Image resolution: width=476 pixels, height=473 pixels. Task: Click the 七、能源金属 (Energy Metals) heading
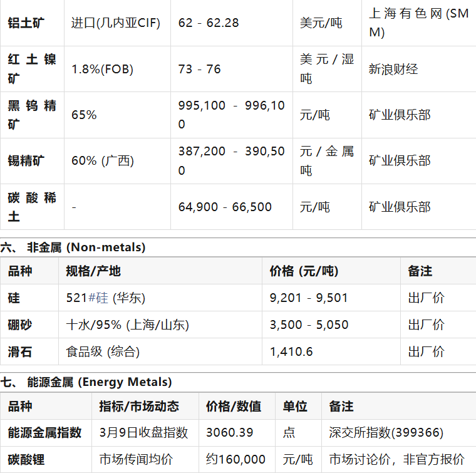pos(86,382)
